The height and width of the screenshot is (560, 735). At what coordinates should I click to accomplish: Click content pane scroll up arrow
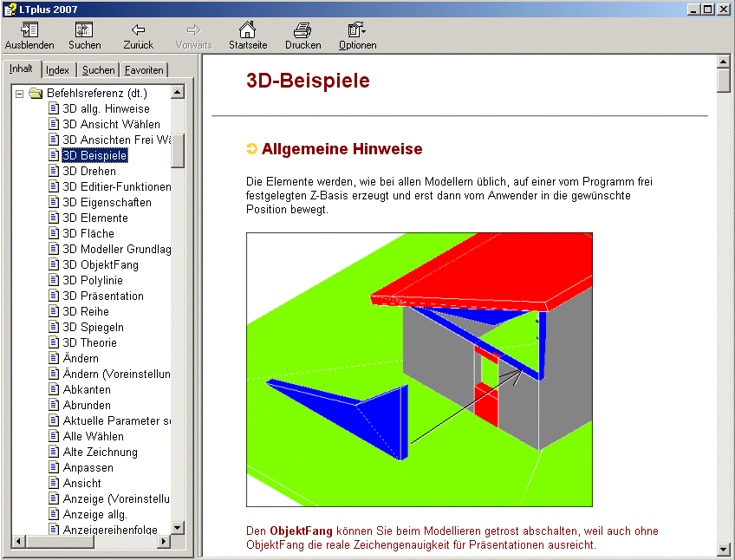[723, 62]
